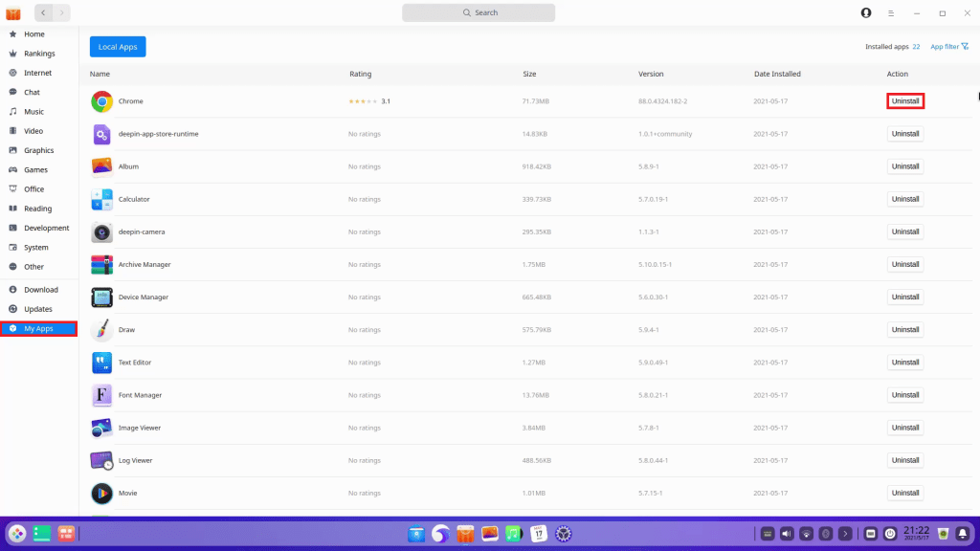Click the Calculator app icon
Image resolution: width=980 pixels, height=551 pixels.
tap(102, 199)
